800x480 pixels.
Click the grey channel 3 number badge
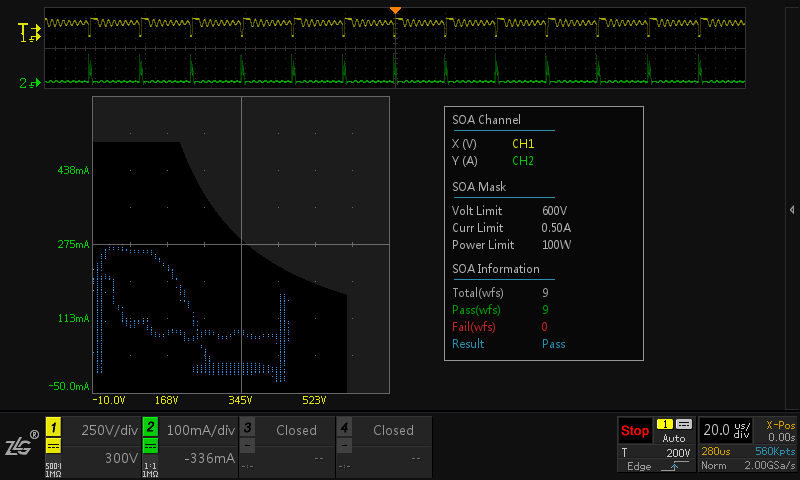coord(247,427)
